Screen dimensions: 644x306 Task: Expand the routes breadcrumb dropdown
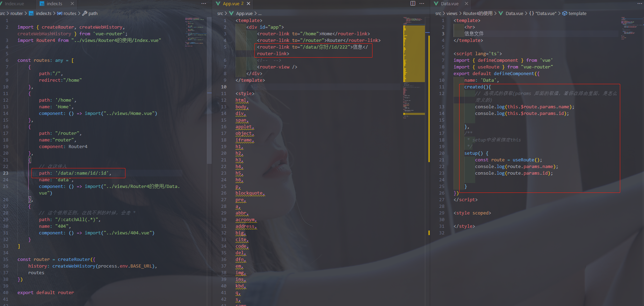(67, 13)
